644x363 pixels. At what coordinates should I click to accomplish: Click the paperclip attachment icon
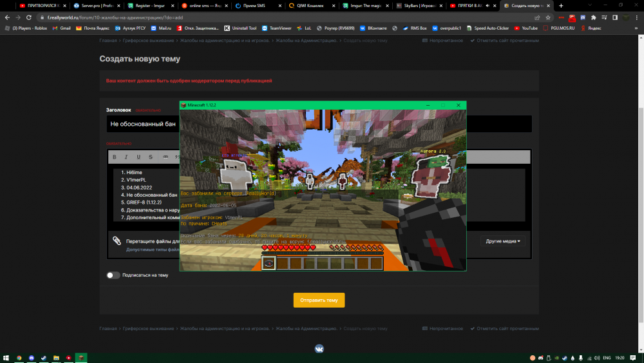[x=117, y=241]
